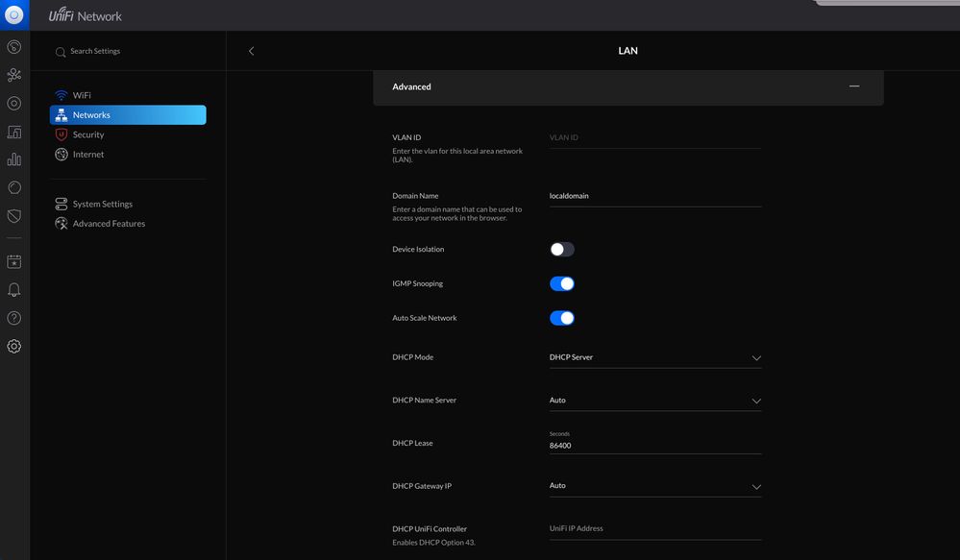Open the help question mark icon
Image resolution: width=960 pixels, height=560 pixels.
tap(13, 316)
